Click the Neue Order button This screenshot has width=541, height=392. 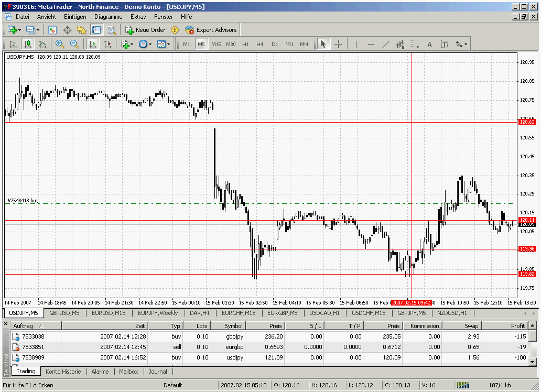pyautogui.click(x=145, y=30)
